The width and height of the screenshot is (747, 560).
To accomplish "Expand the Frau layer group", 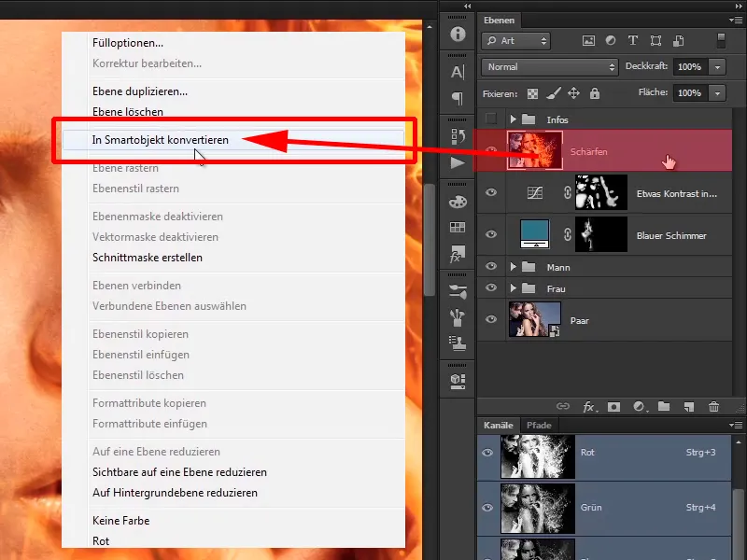I will click(513, 288).
